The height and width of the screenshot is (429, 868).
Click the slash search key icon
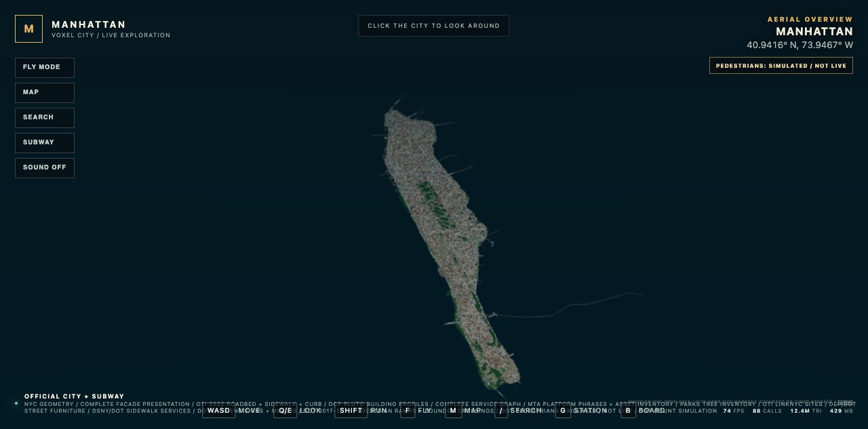click(501, 411)
